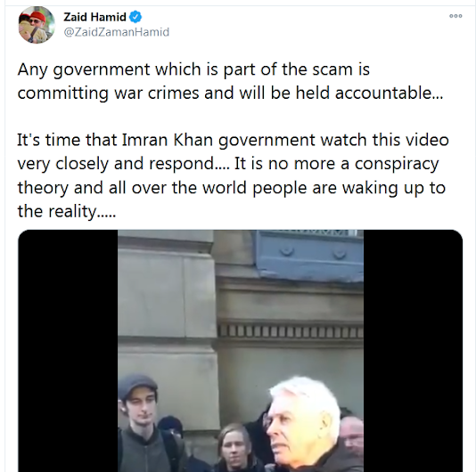Click the blue verified badge
476x472 pixels.
(135, 17)
